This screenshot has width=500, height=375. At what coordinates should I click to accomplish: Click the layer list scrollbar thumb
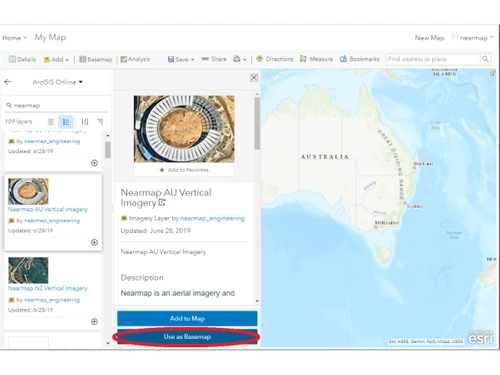tap(108, 150)
